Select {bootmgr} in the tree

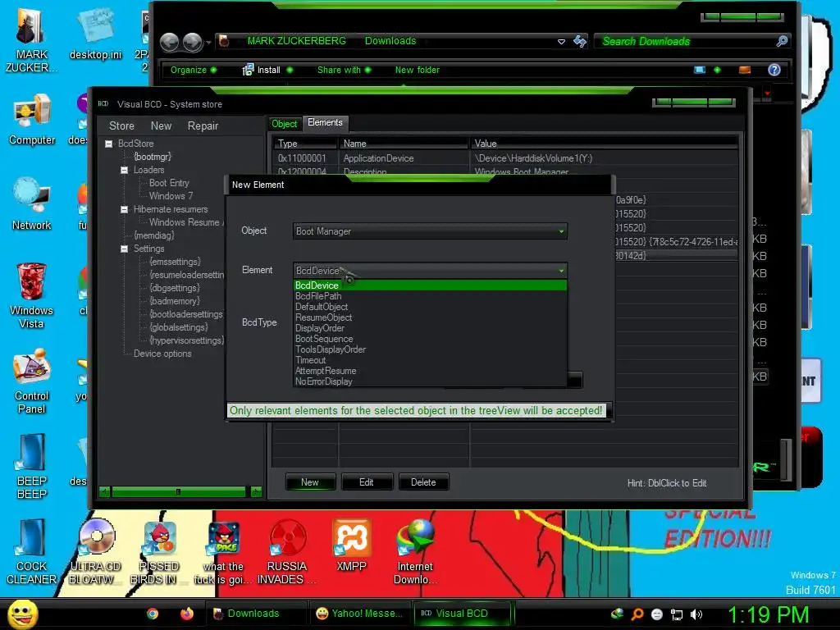click(x=153, y=157)
